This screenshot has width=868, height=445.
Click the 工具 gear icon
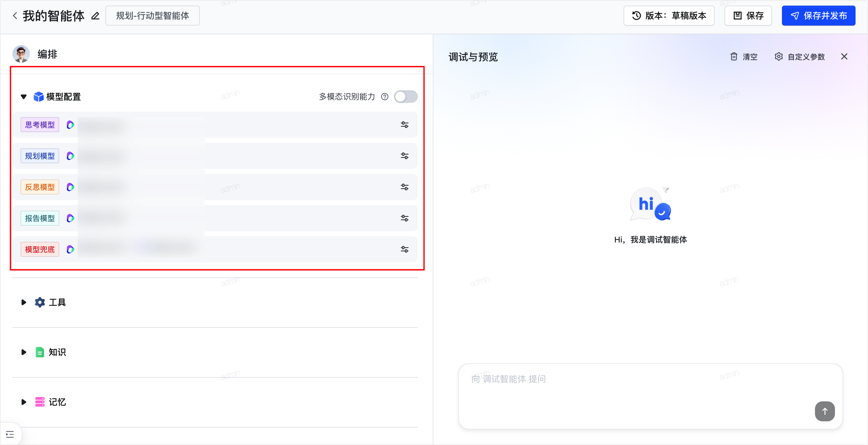(40, 302)
